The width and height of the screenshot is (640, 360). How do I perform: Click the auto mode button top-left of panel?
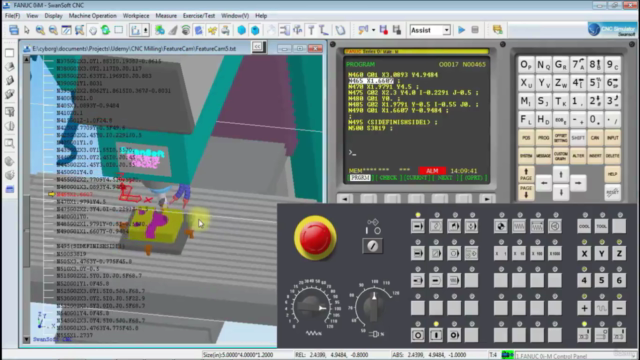tap(418, 226)
